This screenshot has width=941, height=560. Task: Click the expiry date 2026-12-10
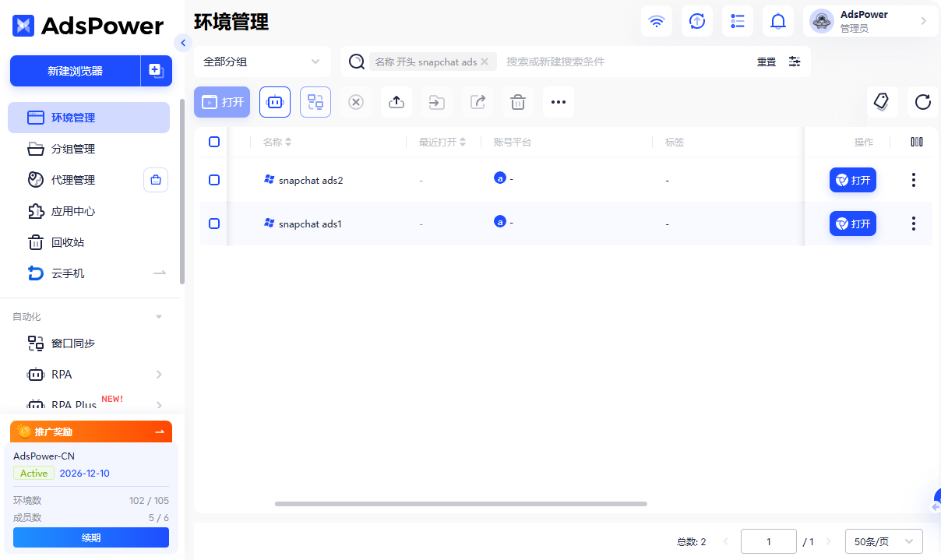pyautogui.click(x=85, y=474)
